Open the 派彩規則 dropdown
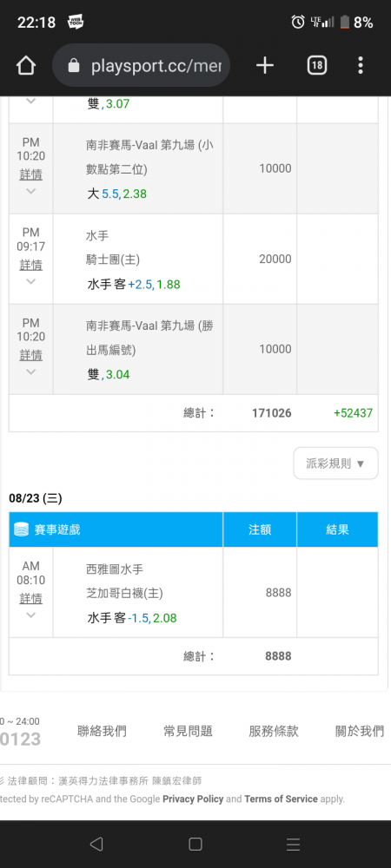 point(335,464)
